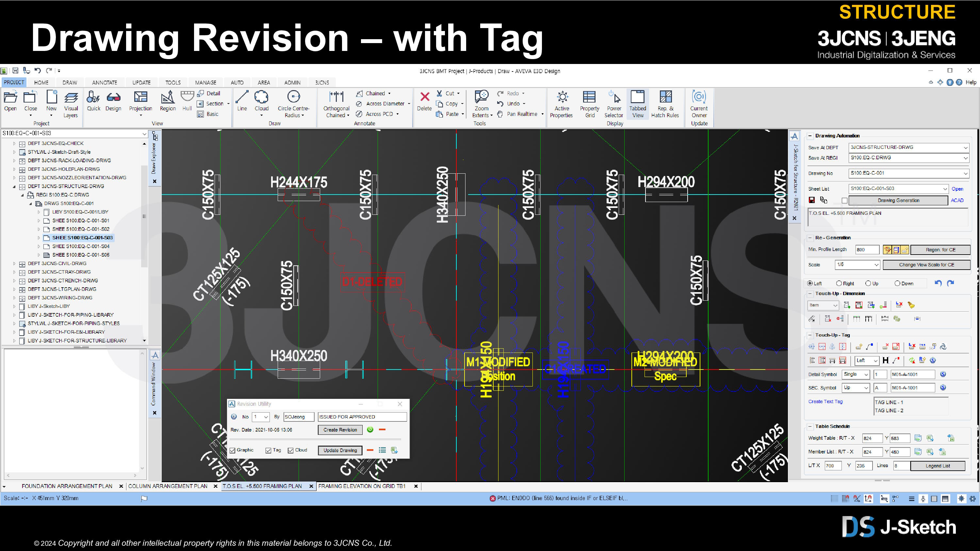Click the Regen. for CE button

(x=940, y=250)
